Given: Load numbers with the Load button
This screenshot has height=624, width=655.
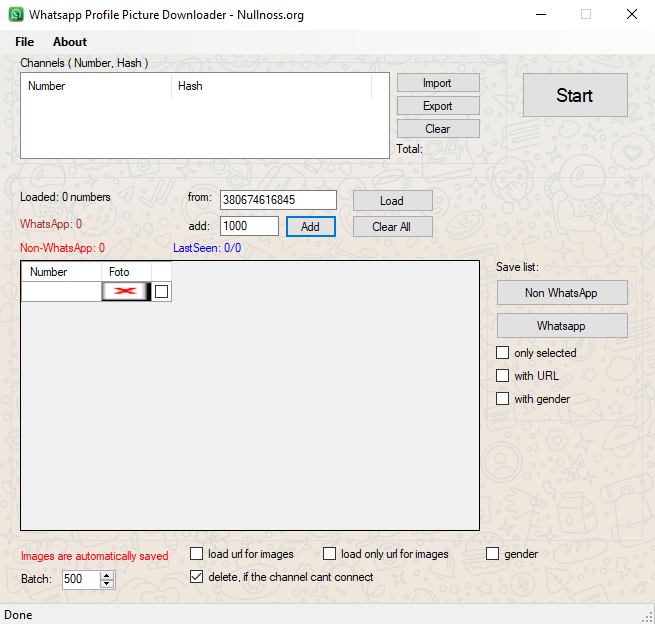Looking at the screenshot, I should click(392, 201).
